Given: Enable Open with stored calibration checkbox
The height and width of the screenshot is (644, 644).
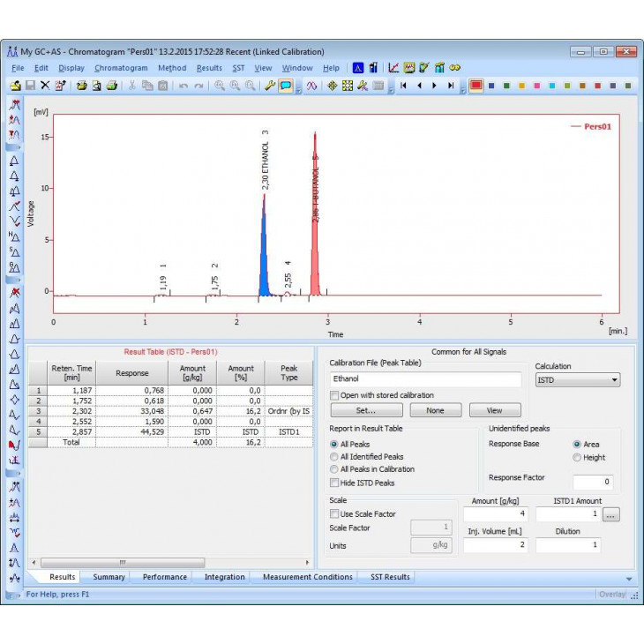Looking at the screenshot, I should [x=334, y=395].
